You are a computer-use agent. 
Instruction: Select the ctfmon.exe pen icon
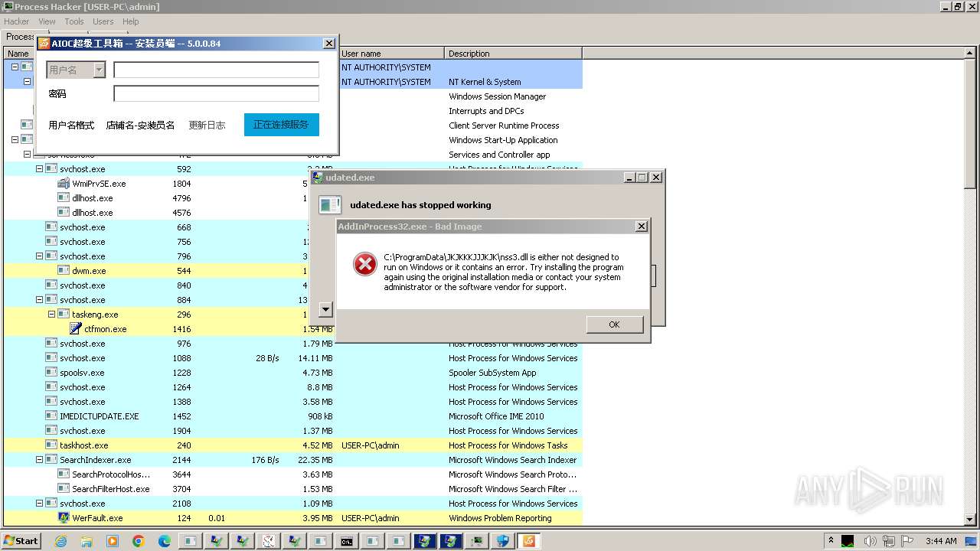tap(76, 329)
